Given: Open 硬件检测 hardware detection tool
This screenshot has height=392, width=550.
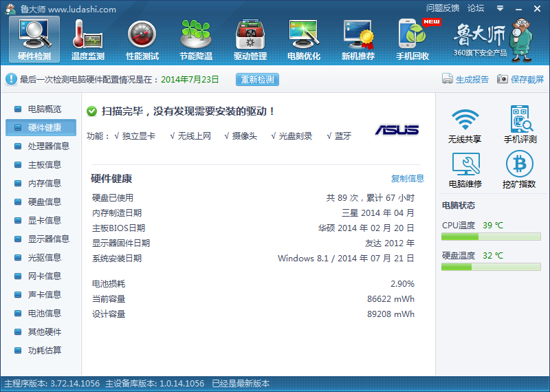Looking at the screenshot, I should point(34,40).
